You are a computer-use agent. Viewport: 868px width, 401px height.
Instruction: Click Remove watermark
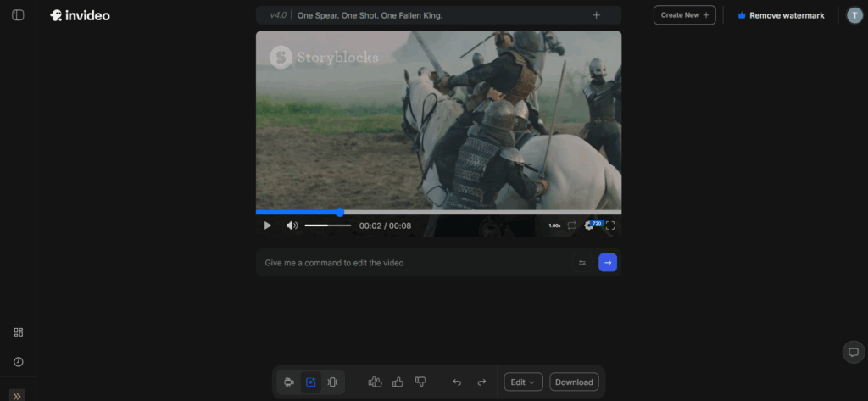(781, 15)
